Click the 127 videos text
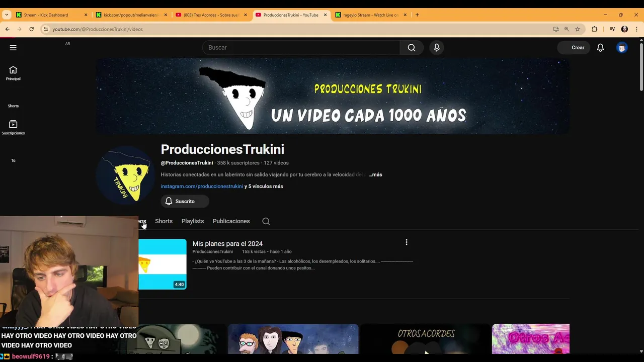This screenshot has width=644, height=362. (276, 163)
